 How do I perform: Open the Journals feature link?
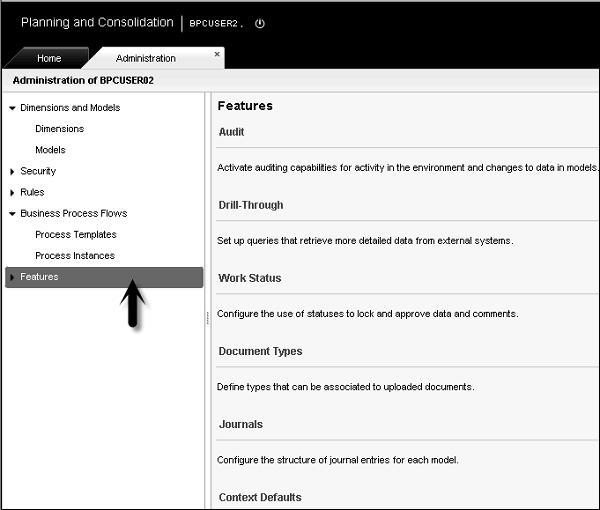coord(241,424)
